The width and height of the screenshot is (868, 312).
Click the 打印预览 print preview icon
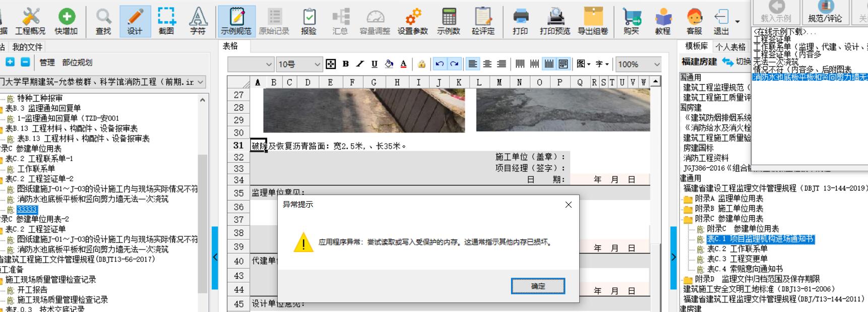[555, 21]
